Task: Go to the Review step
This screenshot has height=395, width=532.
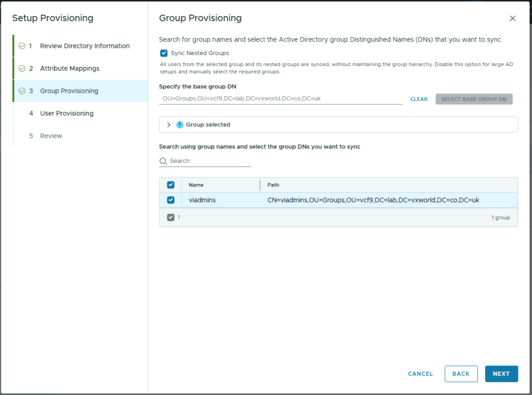Action: click(x=51, y=136)
